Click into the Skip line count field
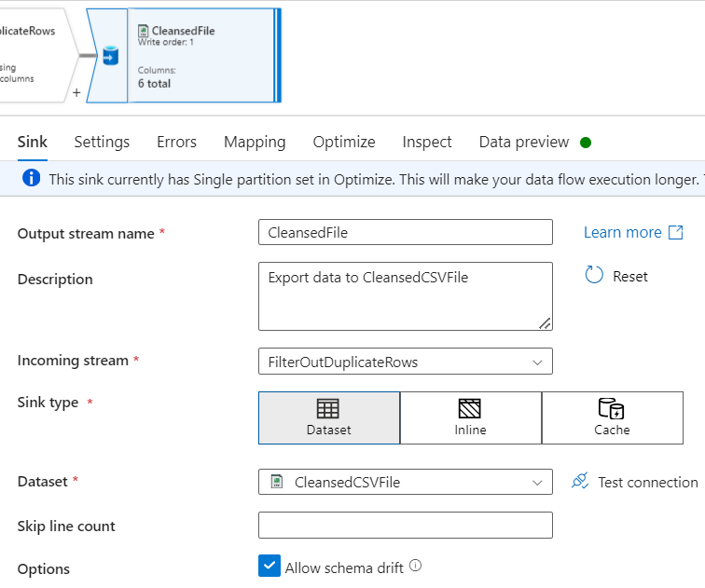Viewport: 705px width, 588px height. click(406, 526)
